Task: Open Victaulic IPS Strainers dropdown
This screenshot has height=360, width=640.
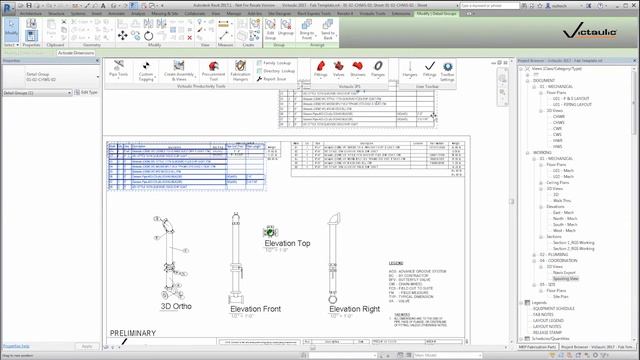Action: tap(358, 69)
